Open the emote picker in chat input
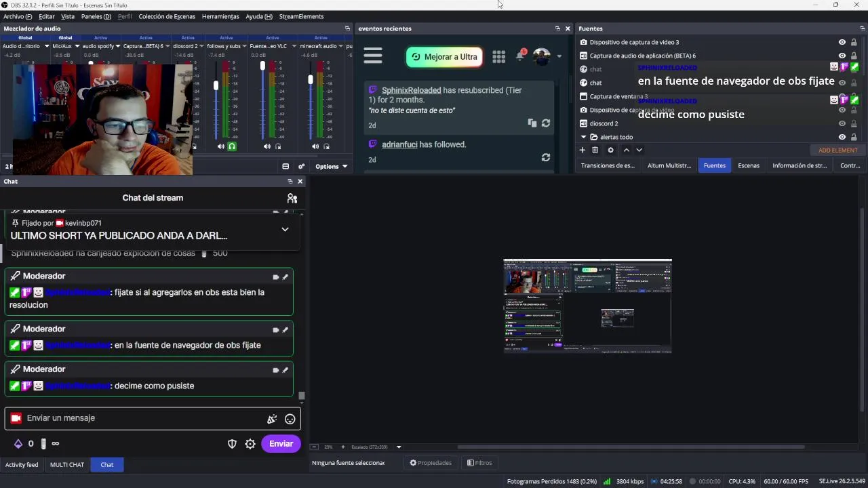 click(290, 419)
